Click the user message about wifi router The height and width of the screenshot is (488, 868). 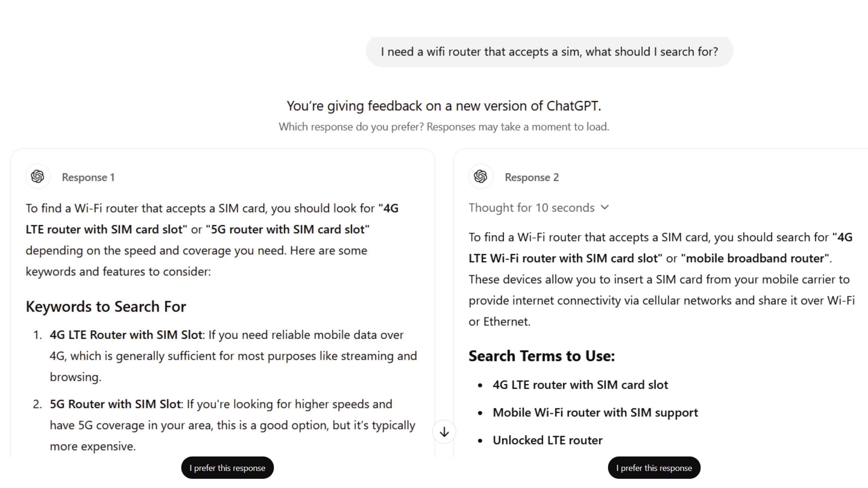click(549, 52)
